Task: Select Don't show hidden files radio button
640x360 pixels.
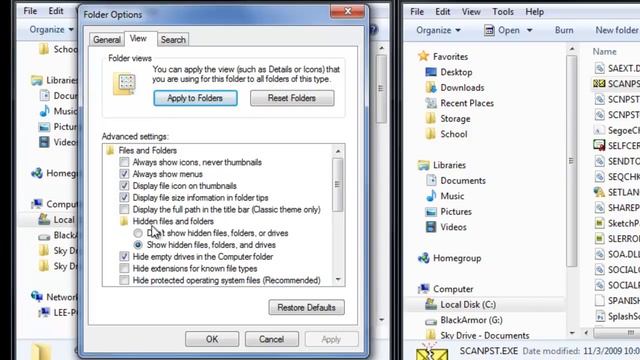Action: [x=138, y=233]
